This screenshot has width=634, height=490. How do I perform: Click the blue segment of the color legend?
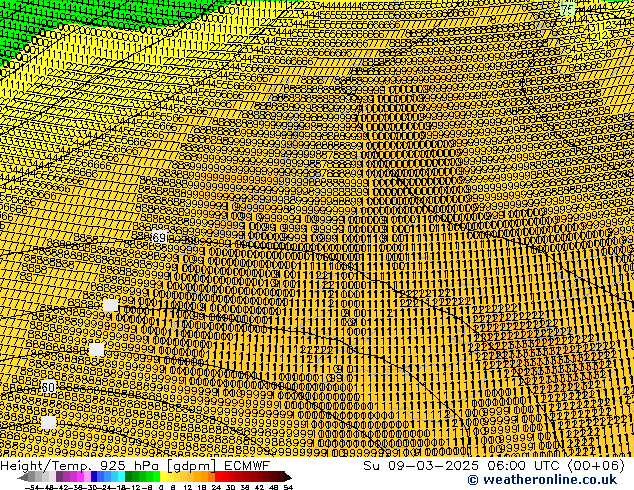click(x=98, y=477)
